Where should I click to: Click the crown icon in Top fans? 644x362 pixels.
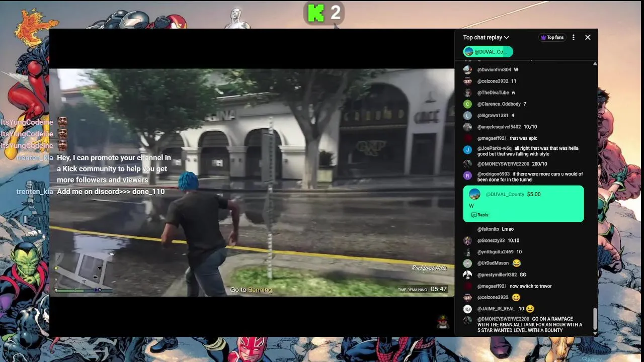[x=543, y=37]
